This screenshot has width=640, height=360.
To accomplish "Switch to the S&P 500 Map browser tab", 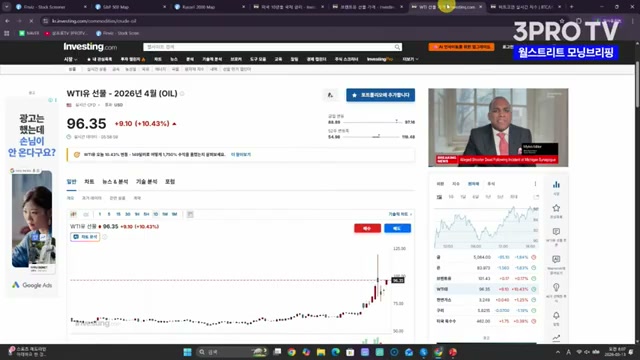I will click(x=129, y=7).
